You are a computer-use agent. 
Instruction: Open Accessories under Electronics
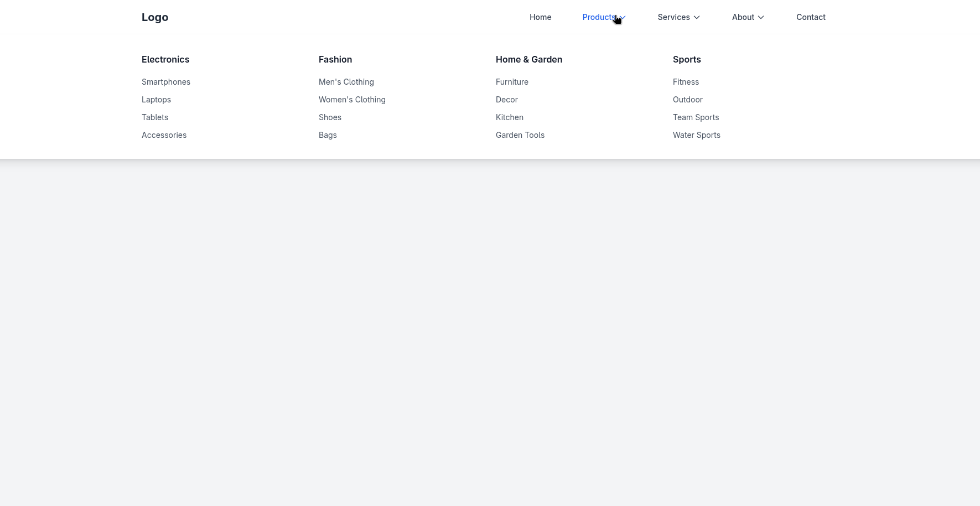[164, 135]
